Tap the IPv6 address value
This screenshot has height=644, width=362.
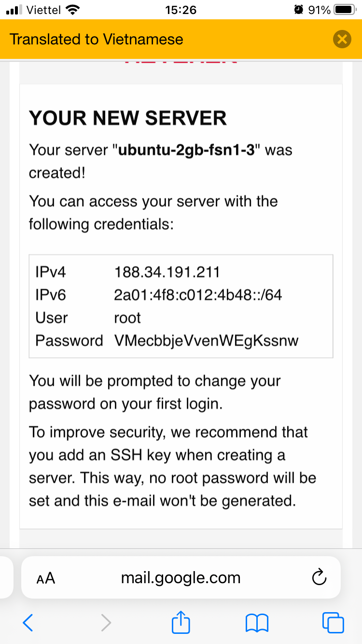(x=198, y=294)
